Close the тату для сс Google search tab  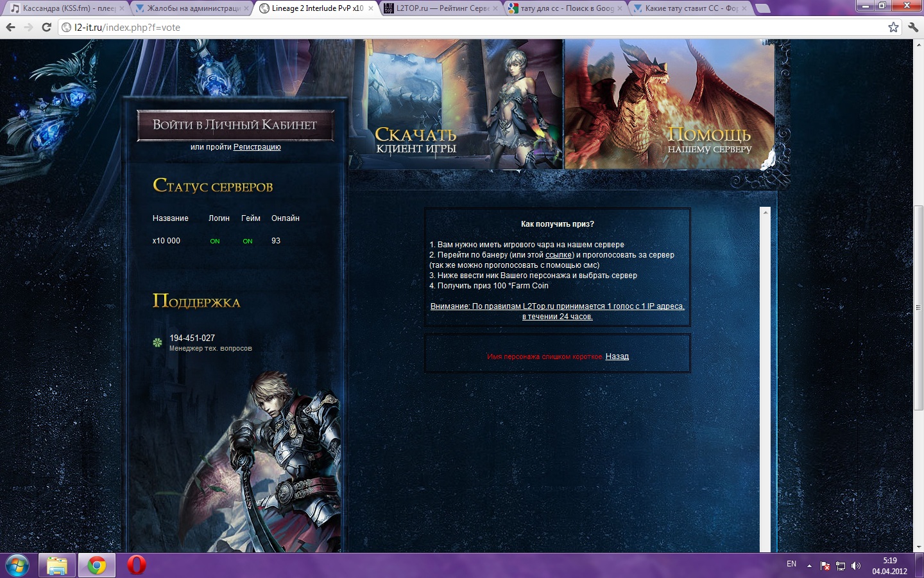tap(620, 8)
